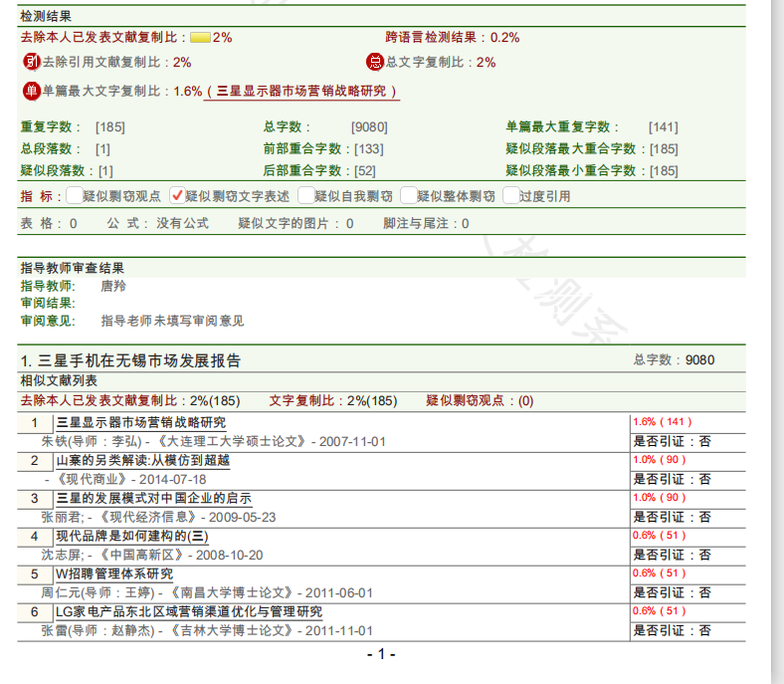
Task: Click the yellow copy-ratio bar indicator
Action: [x=200, y=38]
